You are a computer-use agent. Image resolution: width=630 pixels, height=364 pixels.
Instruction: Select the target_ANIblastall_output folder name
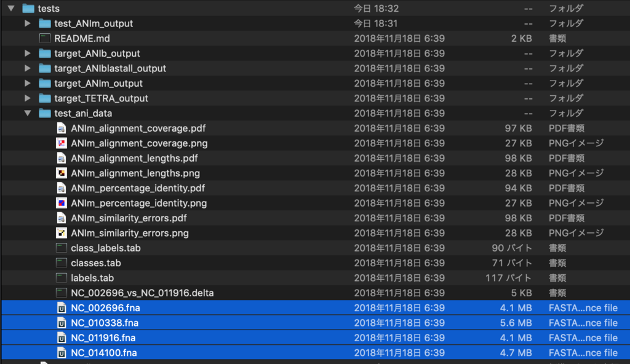[x=110, y=68]
